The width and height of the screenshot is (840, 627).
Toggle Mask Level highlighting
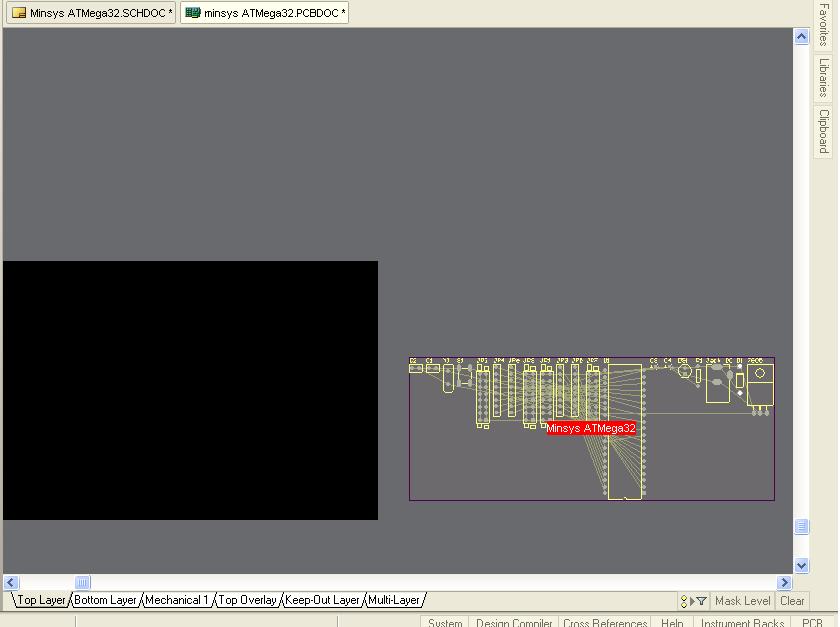[x=742, y=601]
